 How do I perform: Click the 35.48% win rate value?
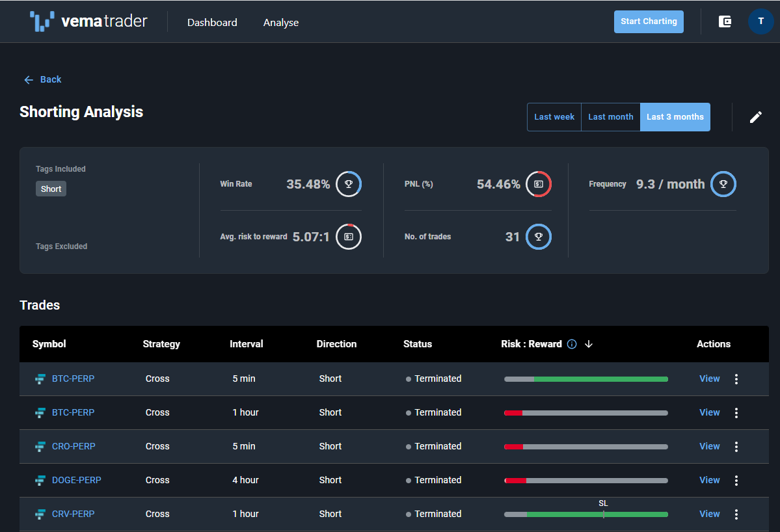[308, 185]
